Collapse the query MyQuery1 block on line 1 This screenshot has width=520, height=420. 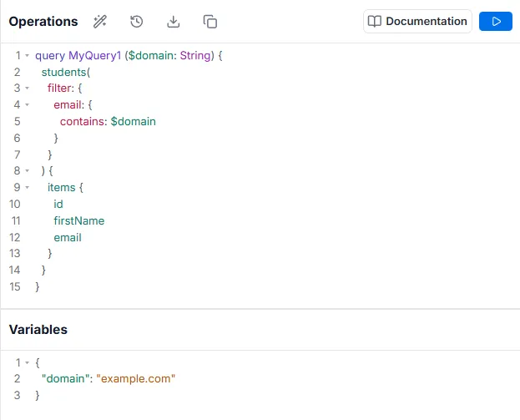(x=27, y=56)
